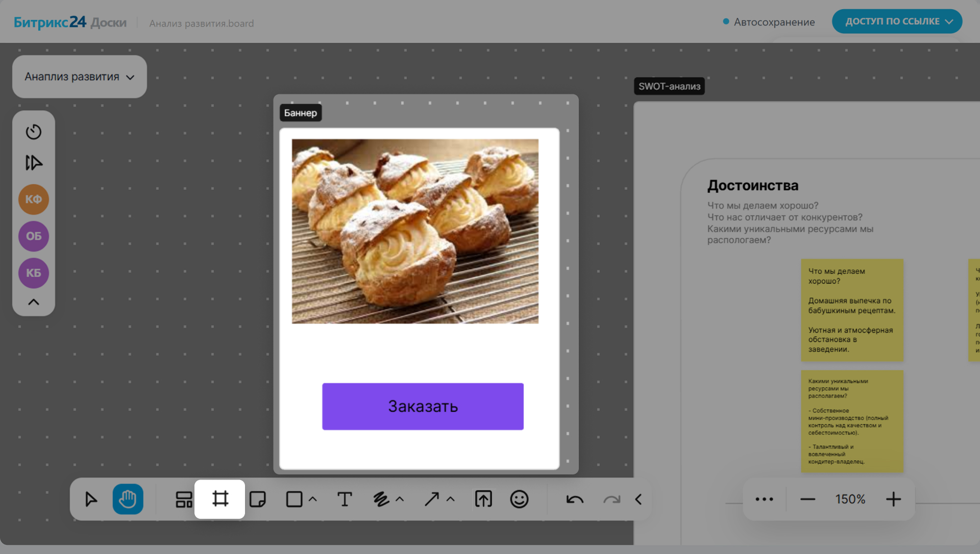980x554 pixels.
Task: Click the cream puffs image
Action: click(x=415, y=231)
